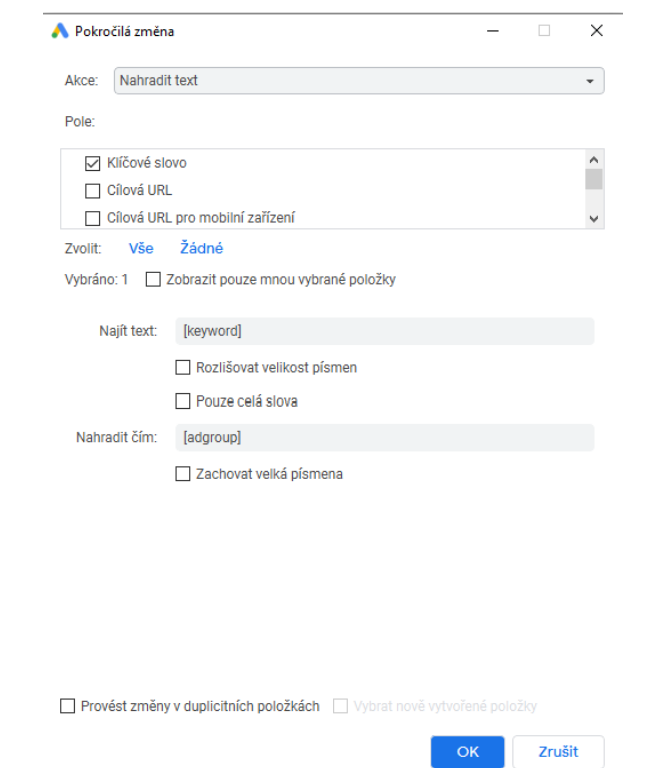Check the Cílová URL checkbox
This screenshot has height=777, width=652.
[93, 191]
